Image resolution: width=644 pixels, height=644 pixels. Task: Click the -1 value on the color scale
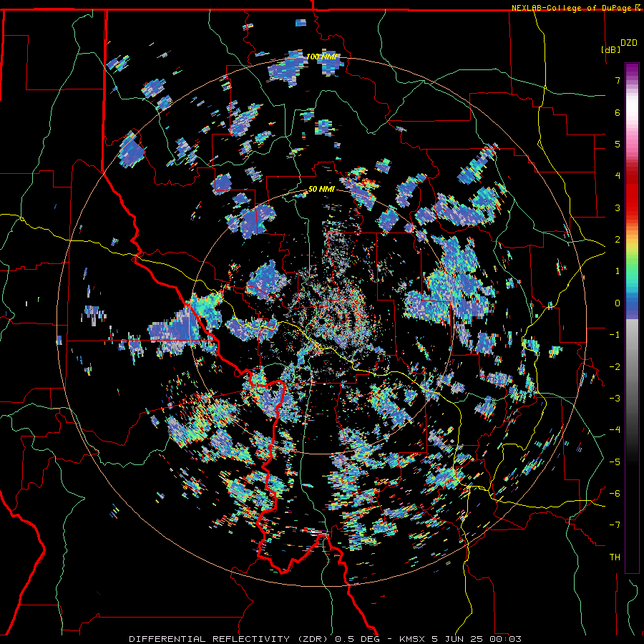click(615, 335)
